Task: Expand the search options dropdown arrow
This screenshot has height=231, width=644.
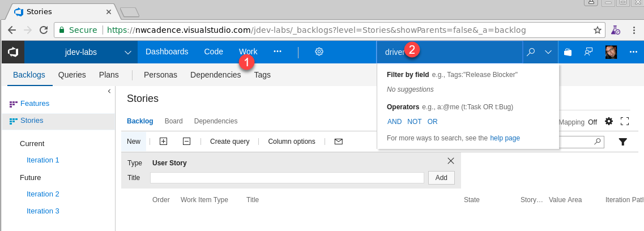Action: 548,52
